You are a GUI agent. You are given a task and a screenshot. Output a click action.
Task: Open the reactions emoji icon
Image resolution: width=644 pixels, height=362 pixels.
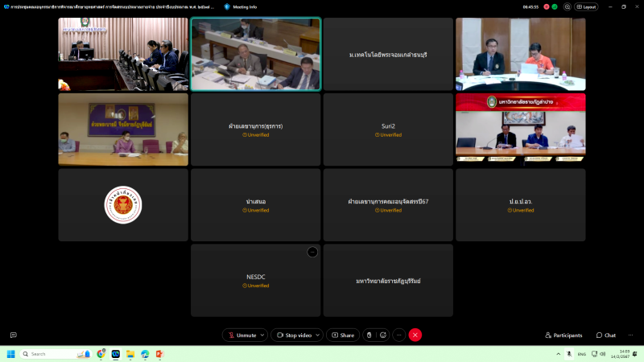[x=383, y=335]
